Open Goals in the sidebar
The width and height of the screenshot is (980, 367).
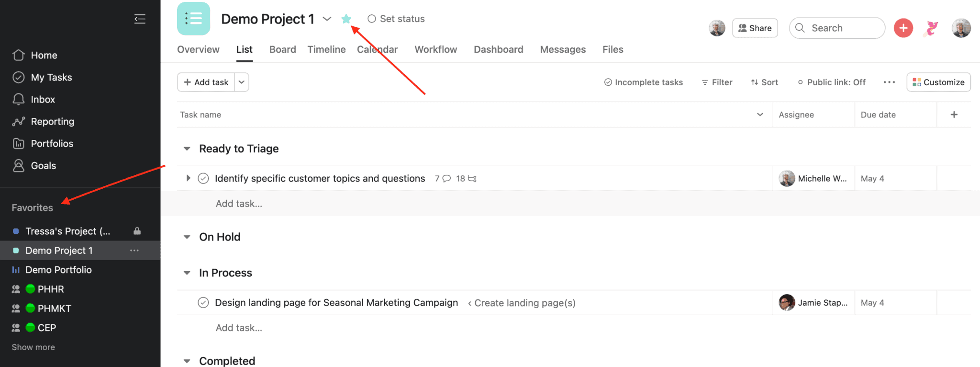coord(34,165)
